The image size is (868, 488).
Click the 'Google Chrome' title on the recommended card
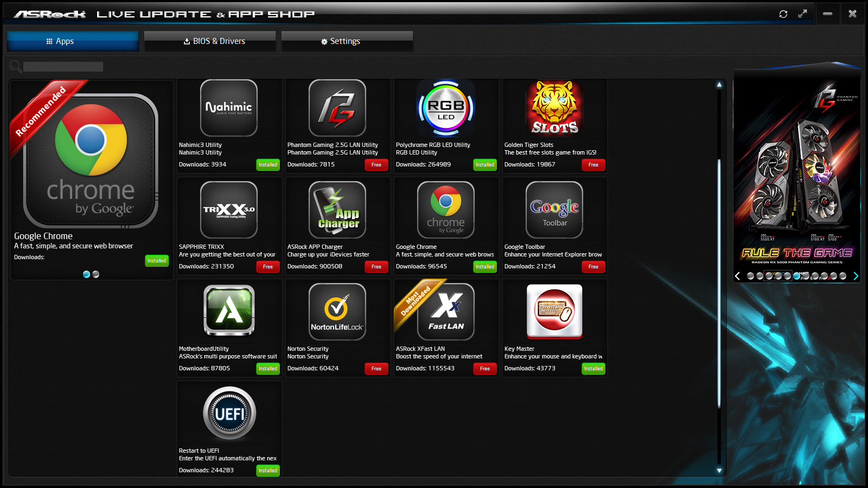tap(43, 236)
